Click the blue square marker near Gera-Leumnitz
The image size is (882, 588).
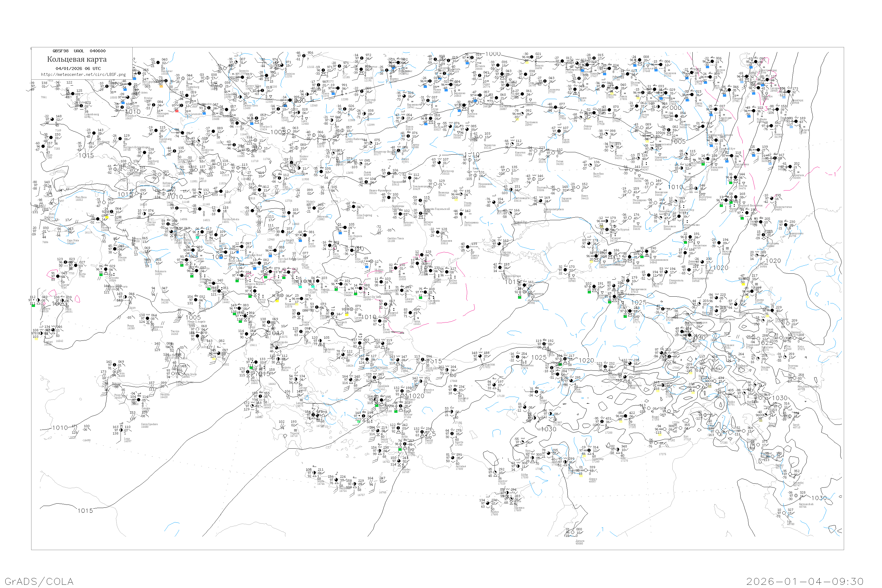point(204,113)
